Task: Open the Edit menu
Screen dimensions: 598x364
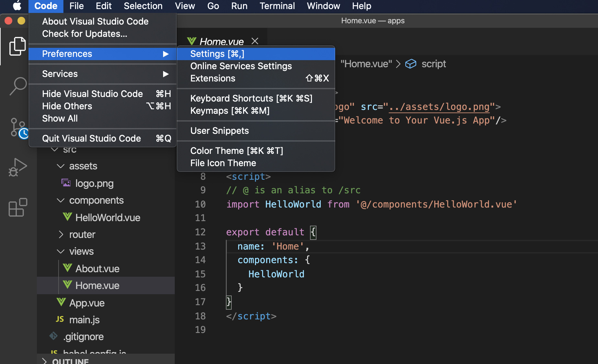Action: tap(104, 6)
